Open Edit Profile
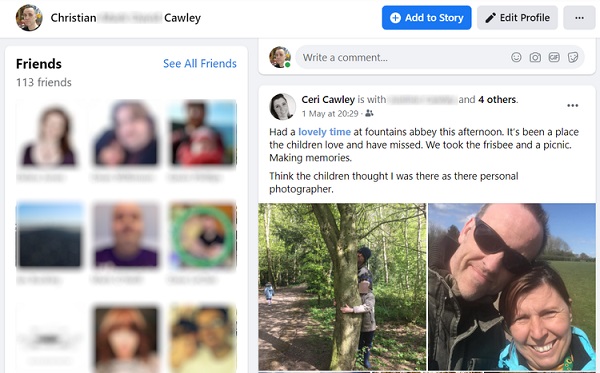 517,18
